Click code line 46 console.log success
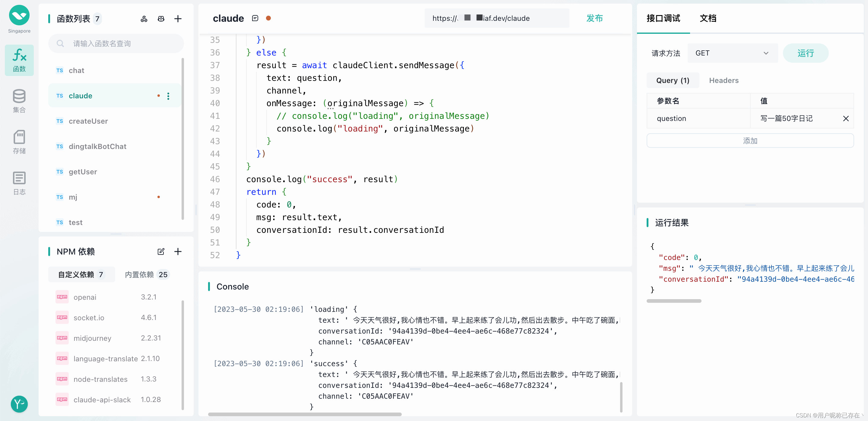Image resolution: width=868 pixels, height=421 pixels. (322, 179)
